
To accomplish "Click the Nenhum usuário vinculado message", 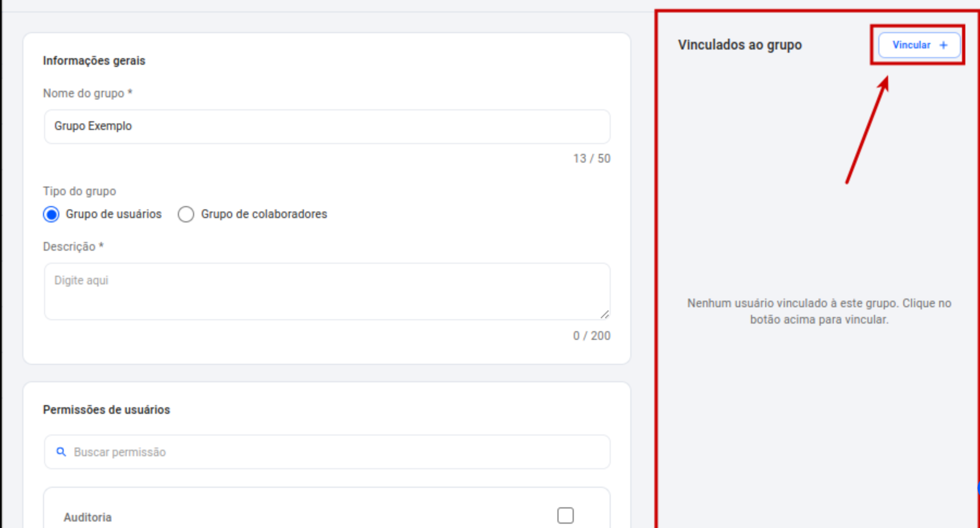I will point(819,311).
